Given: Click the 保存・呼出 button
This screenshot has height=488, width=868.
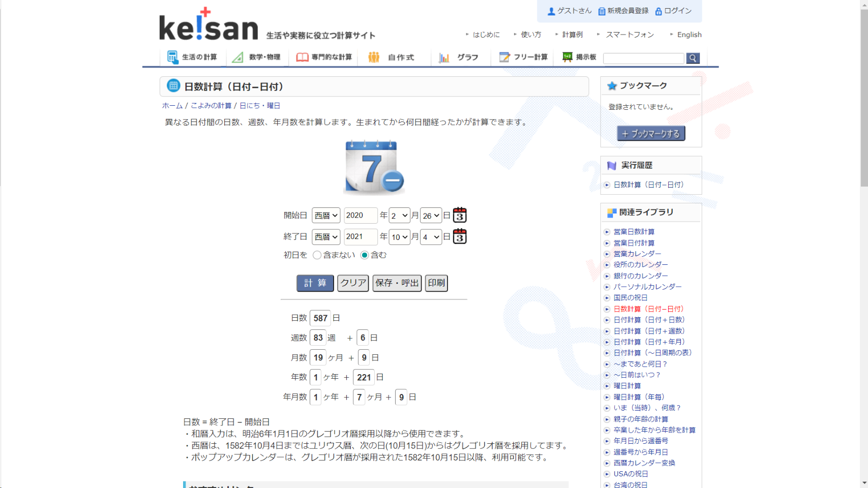Looking at the screenshot, I should (x=397, y=283).
